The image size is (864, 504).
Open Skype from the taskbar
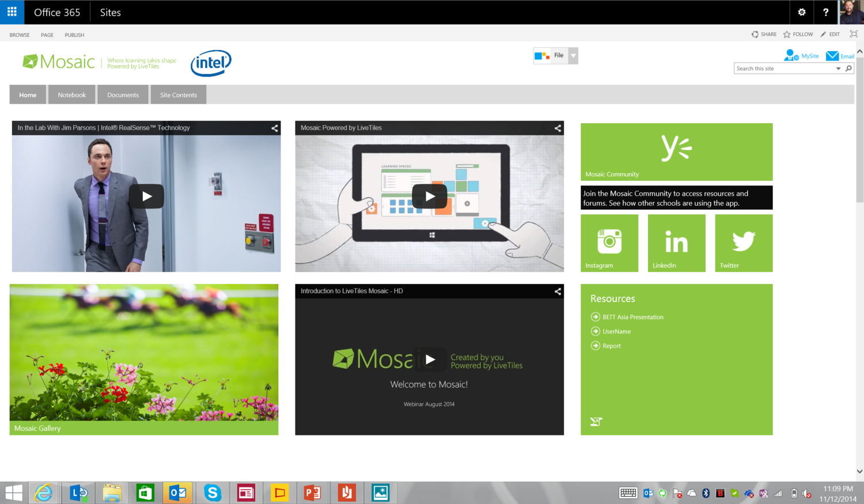[x=213, y=492]
